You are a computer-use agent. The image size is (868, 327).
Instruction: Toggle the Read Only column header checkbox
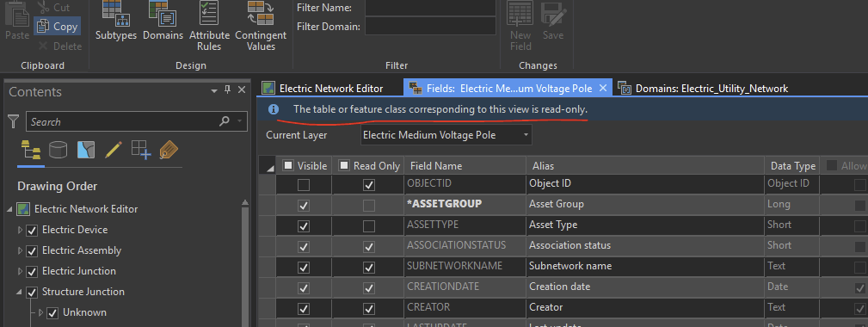click(344, 165)
